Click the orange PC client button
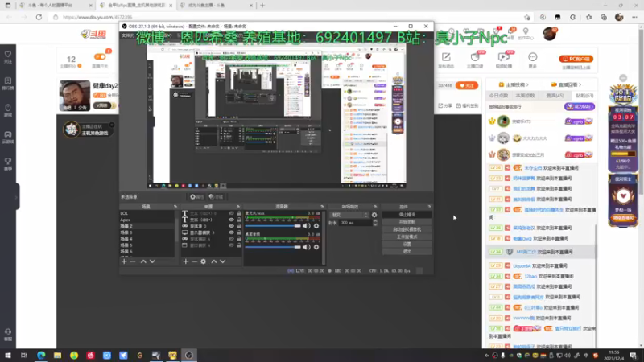Viewport: 644px width, 362px height. coord(576,59)
